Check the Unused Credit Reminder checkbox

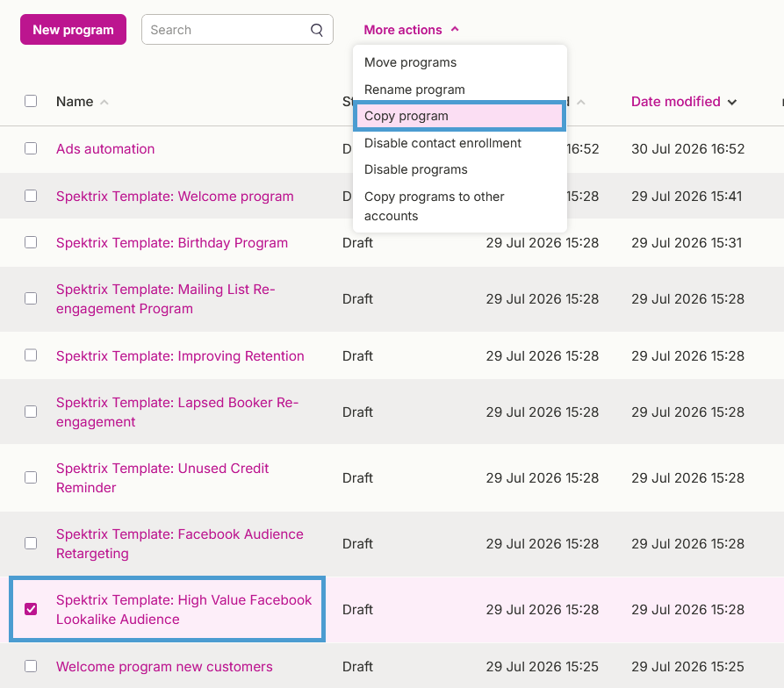(x=31, y=477)
